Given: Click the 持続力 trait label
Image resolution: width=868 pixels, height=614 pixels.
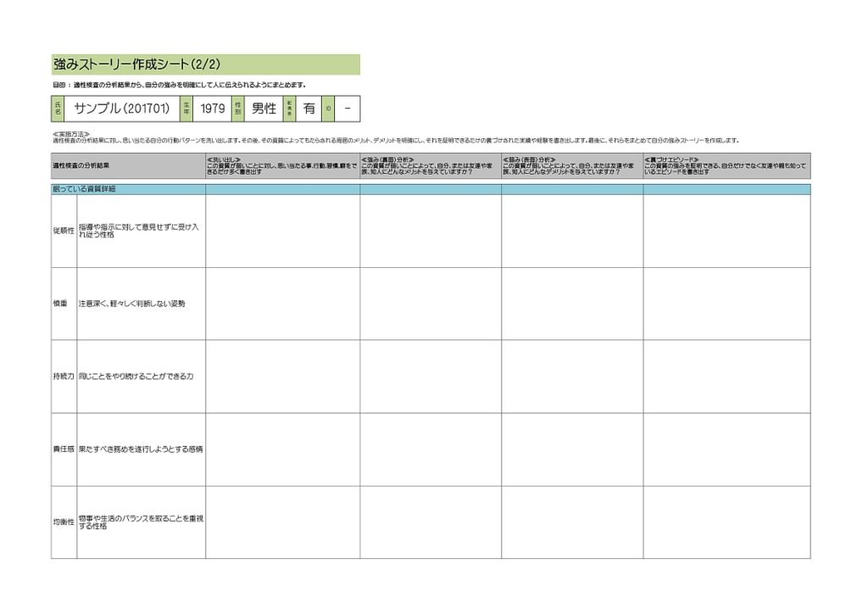Looking at the screenshot, I should click(64, 377).
